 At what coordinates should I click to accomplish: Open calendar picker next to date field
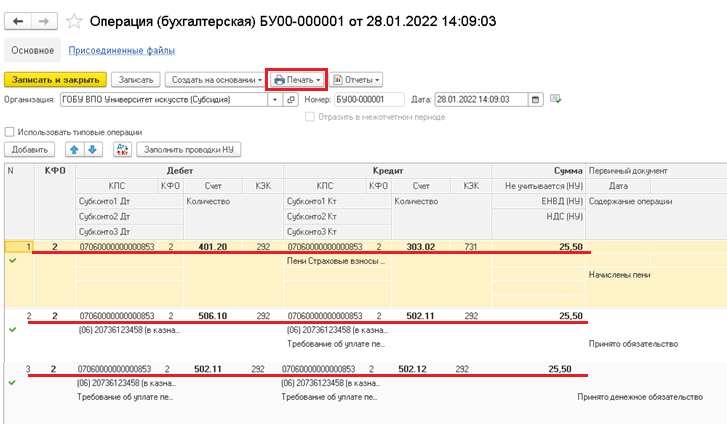(537, 100)
